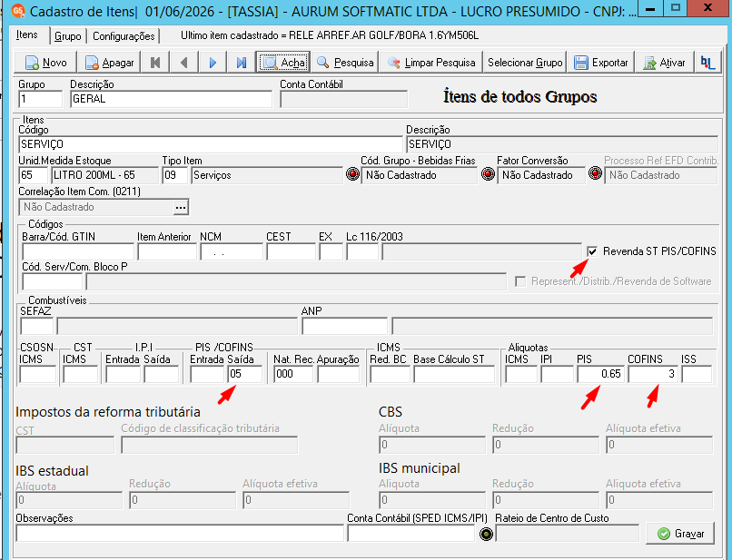732x560 pixels.
Task: Open the Correlação Item Com. ellipsis selector
Action: coord(180,207)
